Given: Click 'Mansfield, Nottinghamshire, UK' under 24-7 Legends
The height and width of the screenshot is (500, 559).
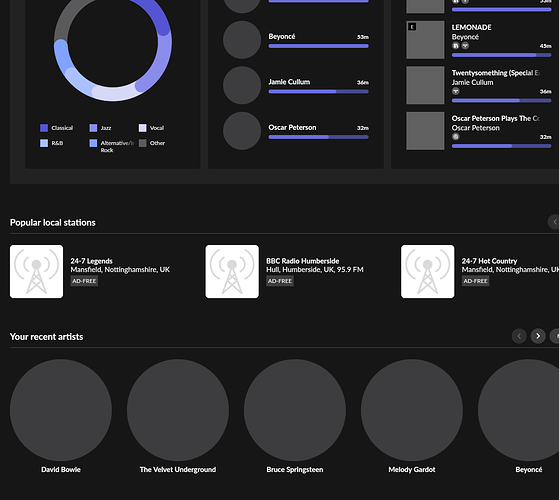Looking at the screenshot, I should (120, 270).
